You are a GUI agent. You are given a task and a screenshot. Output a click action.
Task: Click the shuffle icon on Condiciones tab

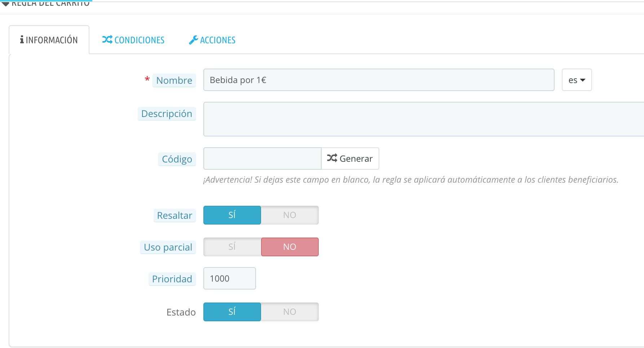click(107, 40)
